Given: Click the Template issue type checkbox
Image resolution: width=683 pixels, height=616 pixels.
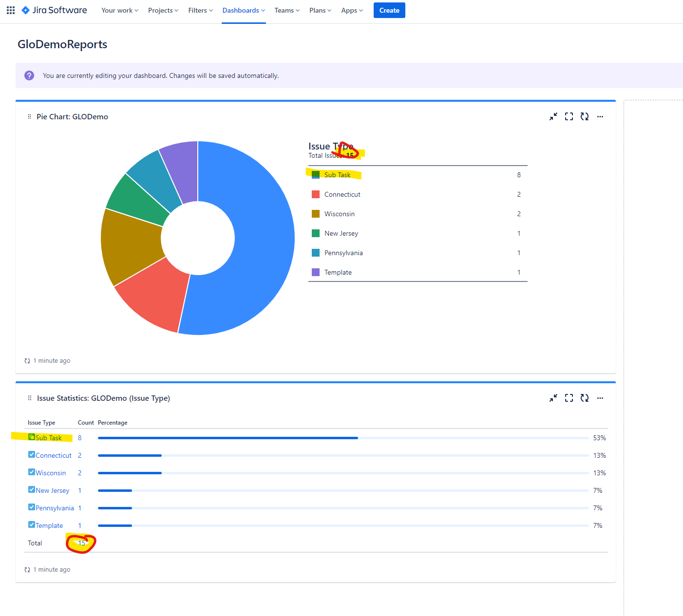Looking at the screenshot, I should click(x=31, y=525).
